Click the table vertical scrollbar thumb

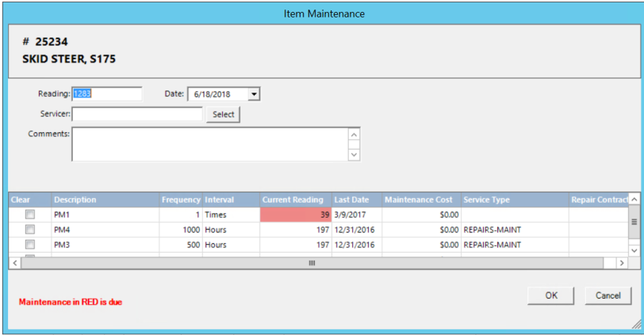(x=634, y=222)
